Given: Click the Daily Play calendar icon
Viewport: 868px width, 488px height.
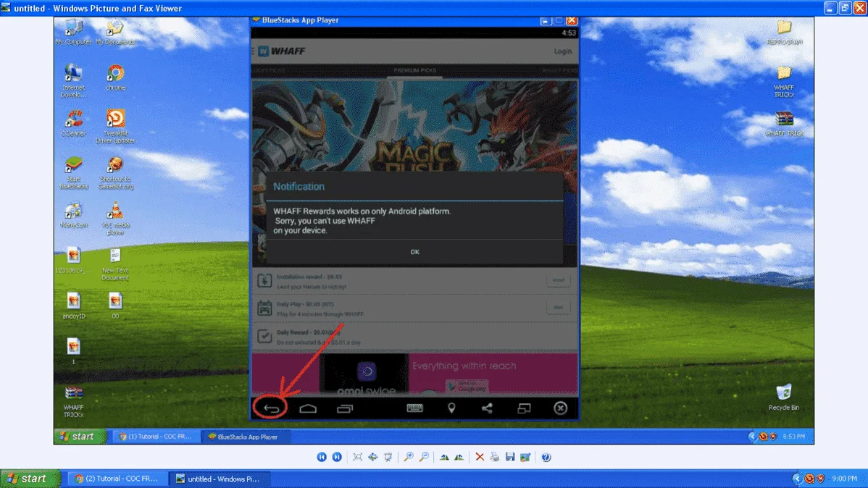Looking at the screenshot, I should coord(264,308).
